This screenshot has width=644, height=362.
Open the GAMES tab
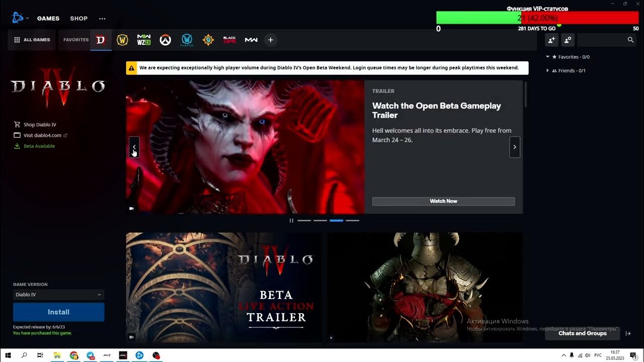48,19
